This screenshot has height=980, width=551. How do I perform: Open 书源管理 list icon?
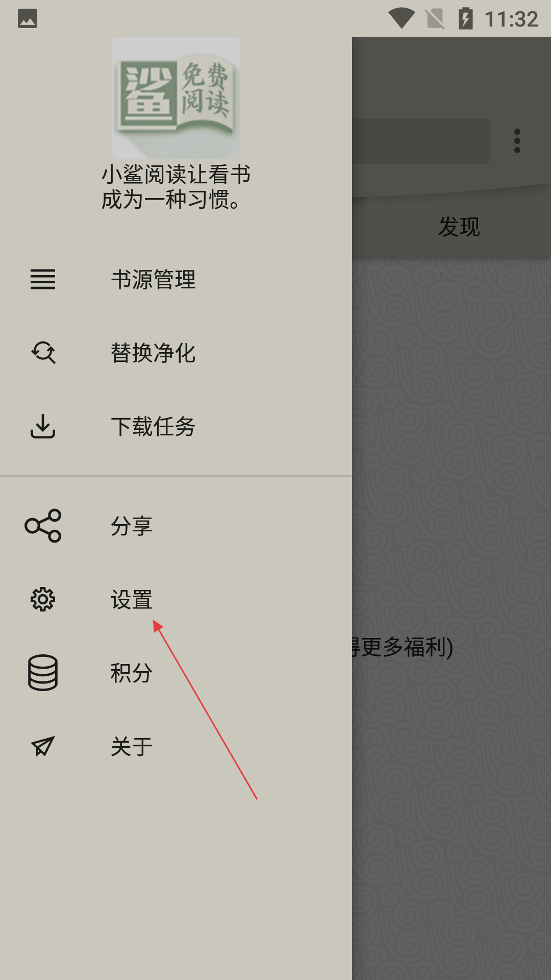(x=43, y=279)
